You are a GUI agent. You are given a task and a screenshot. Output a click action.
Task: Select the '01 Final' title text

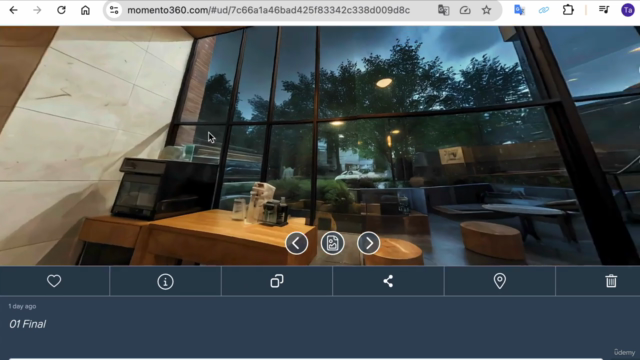[27, 324]
